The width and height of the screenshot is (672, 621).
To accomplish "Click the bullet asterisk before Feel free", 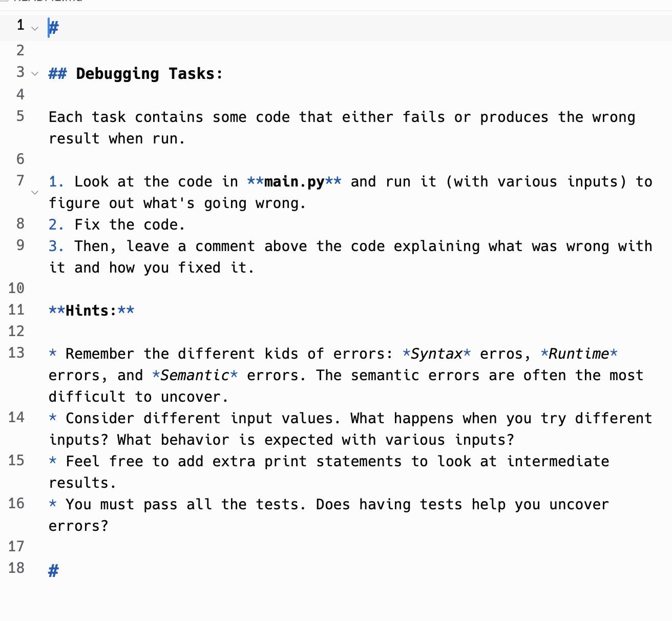I will coord(53,461).
